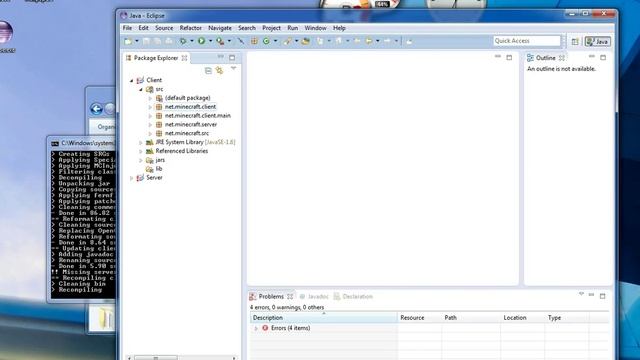The width and height of the screenshot is (640, 360).
Task: Expand net.minecraft.client.main package
Action: coord(150,116)
